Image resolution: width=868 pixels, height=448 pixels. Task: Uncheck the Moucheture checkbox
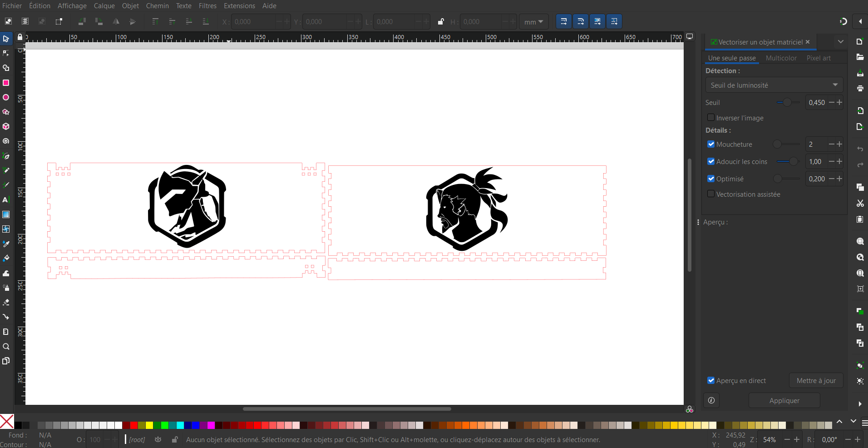coord(711,144)
